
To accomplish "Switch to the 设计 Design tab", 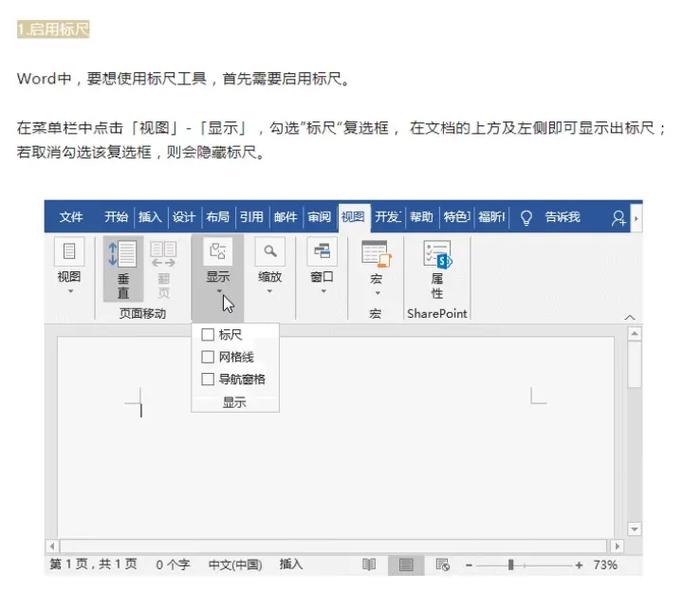I will 184,217.
